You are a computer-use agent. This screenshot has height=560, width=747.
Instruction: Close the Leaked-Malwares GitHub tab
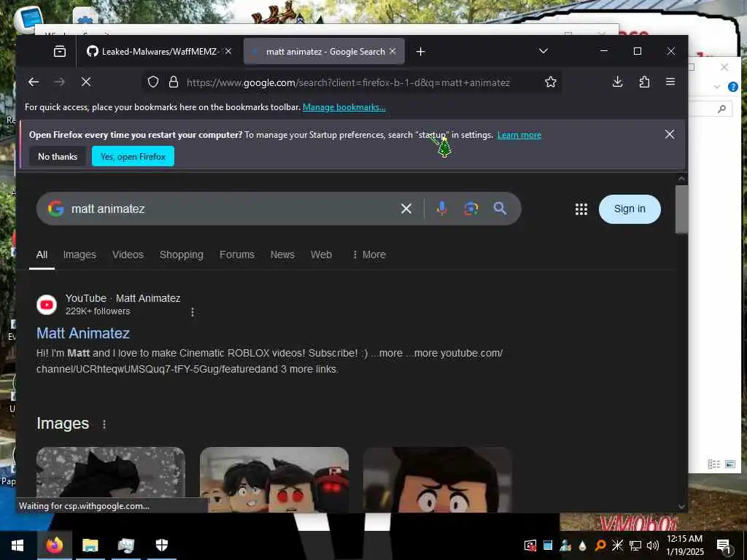[x=228, y=51]
